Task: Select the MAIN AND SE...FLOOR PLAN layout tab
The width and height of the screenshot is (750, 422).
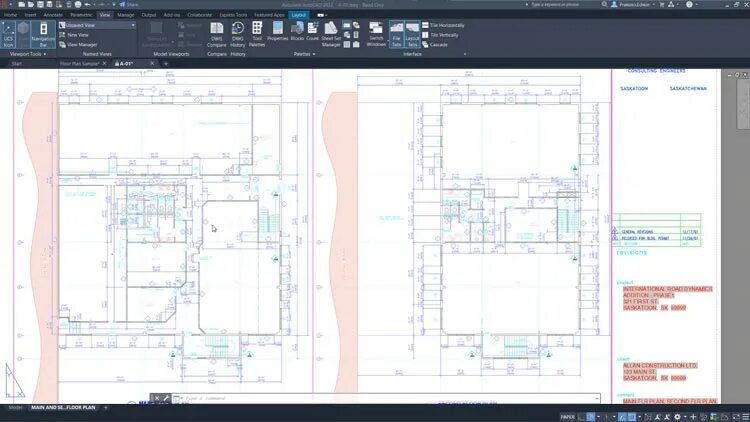Action: [x=63, y=408]
